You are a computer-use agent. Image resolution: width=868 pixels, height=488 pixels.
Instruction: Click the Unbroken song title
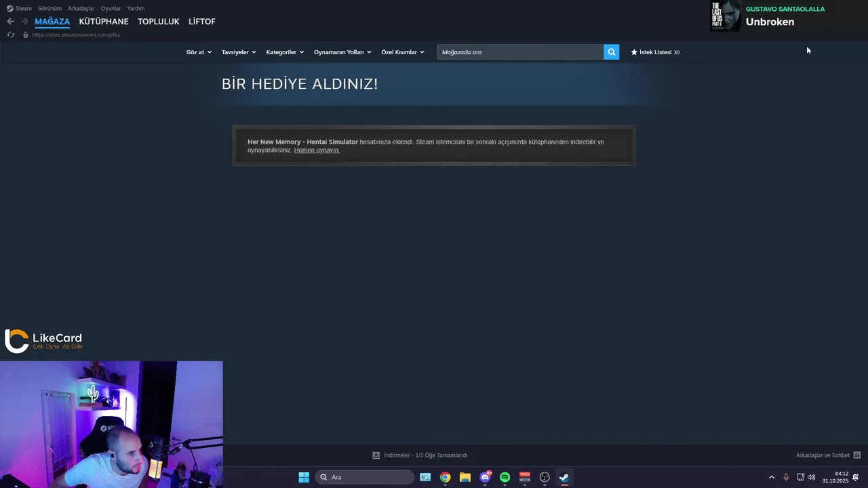(770, 22)
